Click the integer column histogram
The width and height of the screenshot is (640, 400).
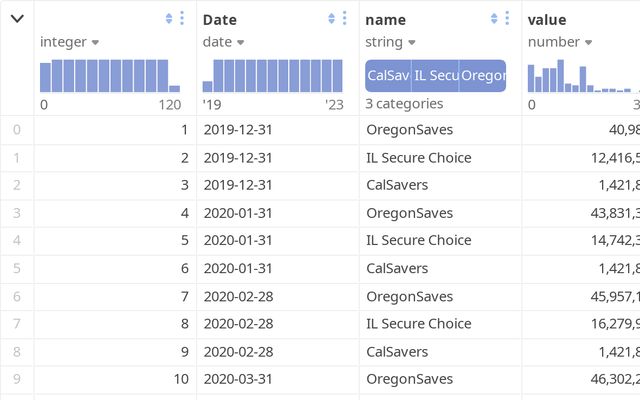coord(110,76)
